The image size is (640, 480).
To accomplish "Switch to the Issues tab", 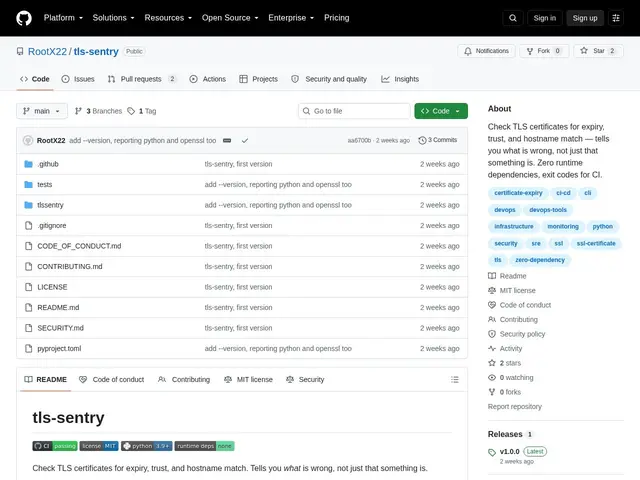I will pos(78,79).
